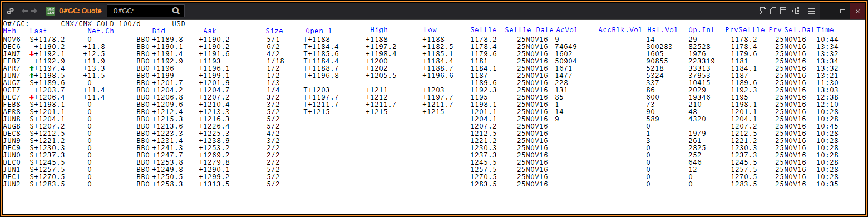Click the Size column header
Screen dimensions: 868x217
coord(274,31)
